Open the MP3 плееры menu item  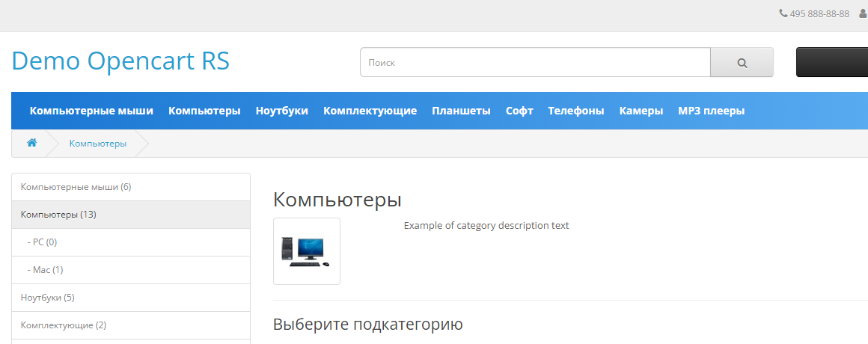tap(711, 111)
